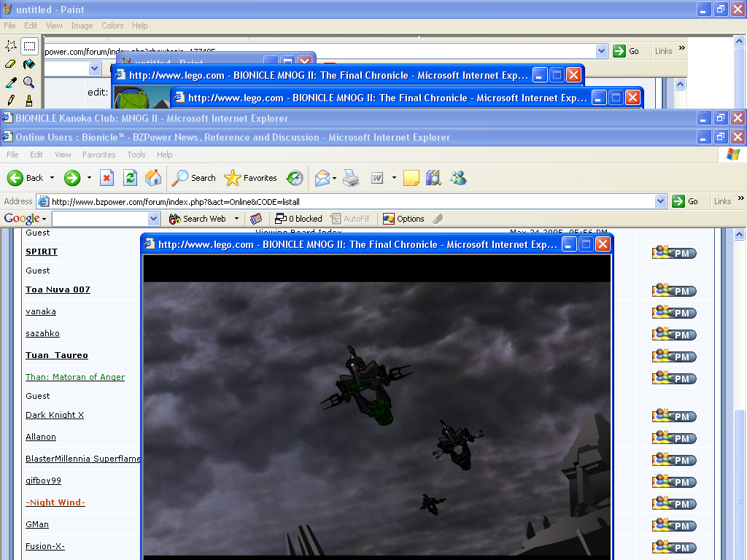Open the Paint Image menu
This screenshot has height=560, width=747.
pyautogui.click(x=82, y=26)
